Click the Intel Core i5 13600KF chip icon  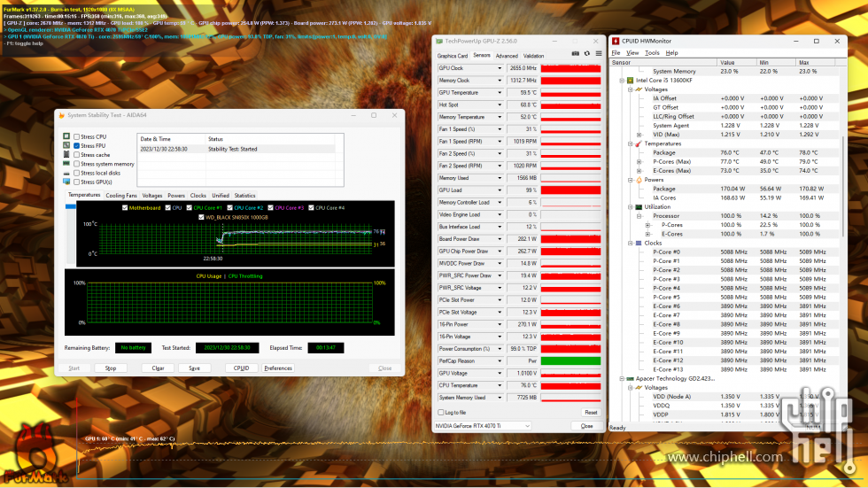[630, 81]
